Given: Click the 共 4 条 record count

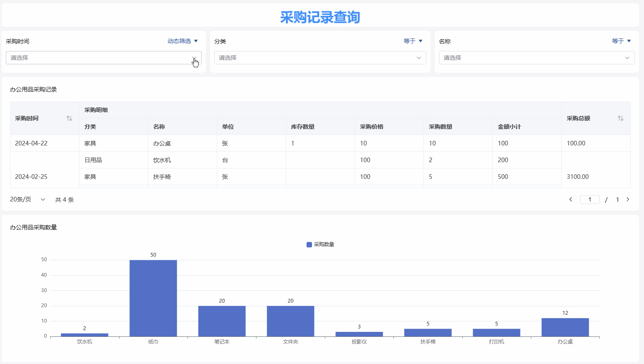Looking at the screenshot, I should click(64, 200).
